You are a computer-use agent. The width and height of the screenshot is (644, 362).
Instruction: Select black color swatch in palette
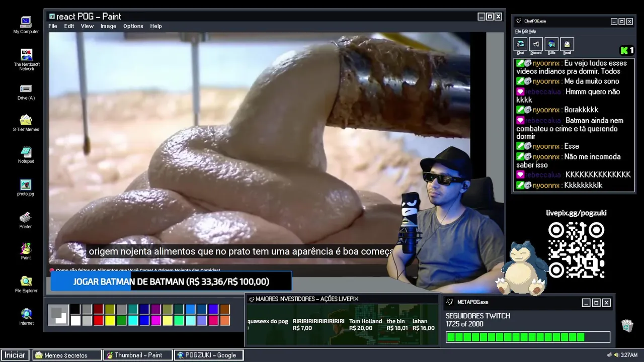click(75, 309)
